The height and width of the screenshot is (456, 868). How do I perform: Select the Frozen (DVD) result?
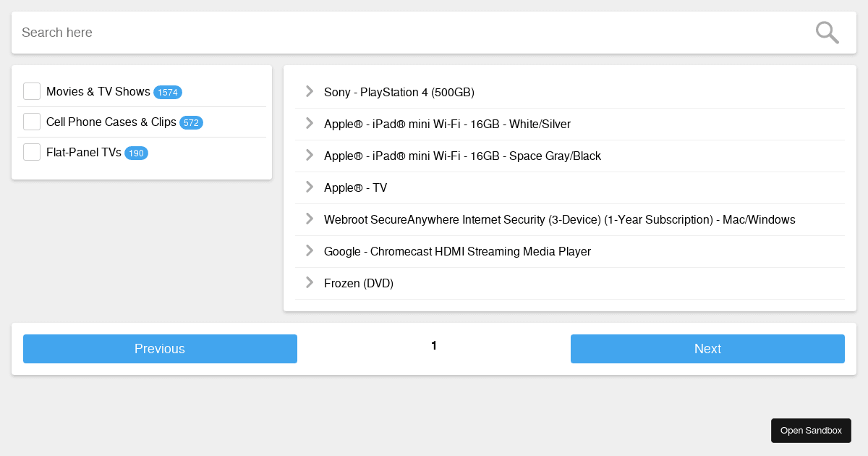(359, 283)
